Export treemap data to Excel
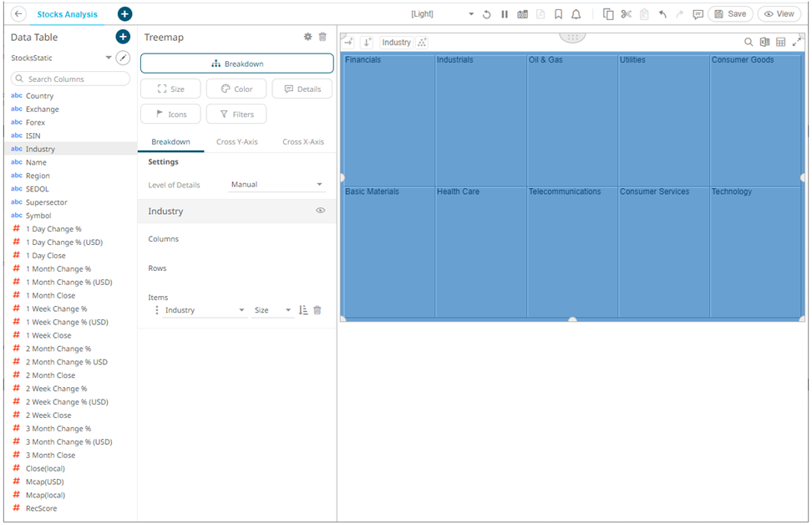This screenshot has width=812, height=525. tap(764, 41)
